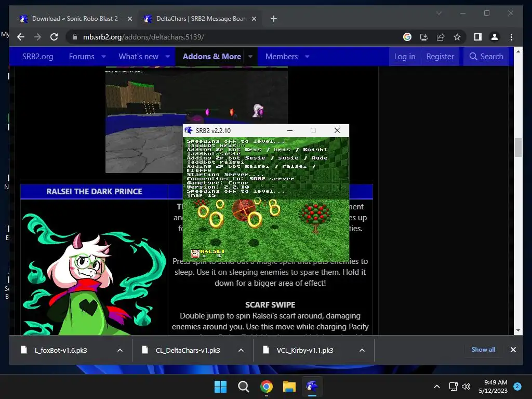Open What's new nav item
The width and height of the screenshot is (532, 399).
point(138,56)
